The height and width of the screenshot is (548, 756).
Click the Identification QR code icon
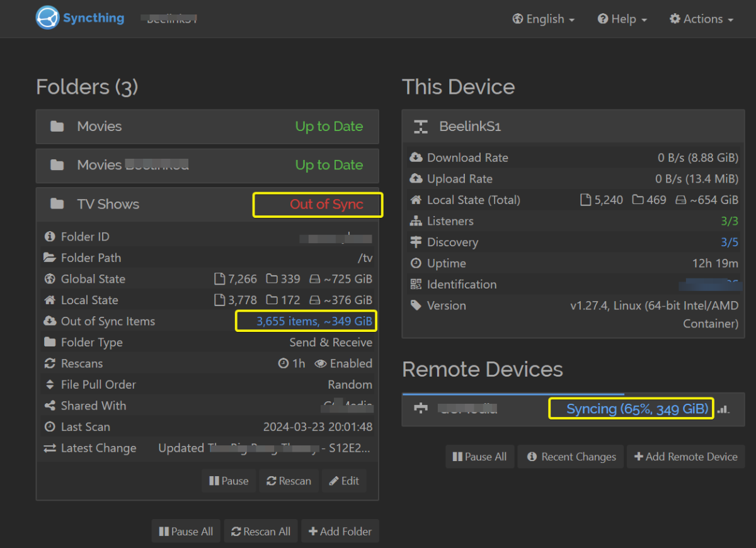click(x=416, y=285)
